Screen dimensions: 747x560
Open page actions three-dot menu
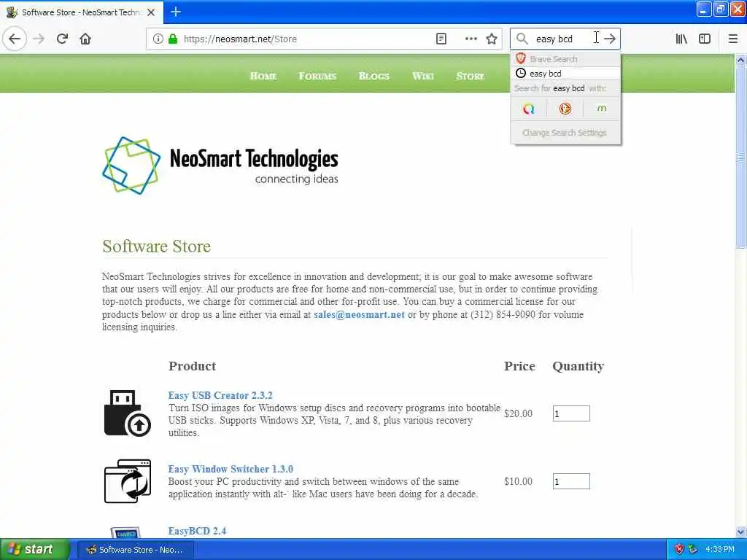(471, 39)
